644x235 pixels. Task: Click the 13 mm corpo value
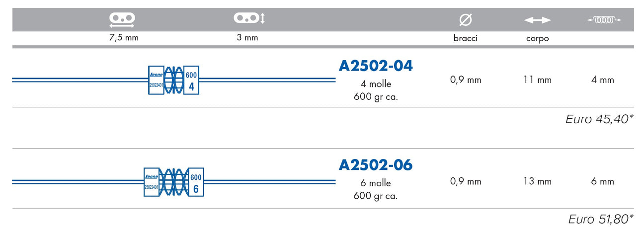(538, 182)
